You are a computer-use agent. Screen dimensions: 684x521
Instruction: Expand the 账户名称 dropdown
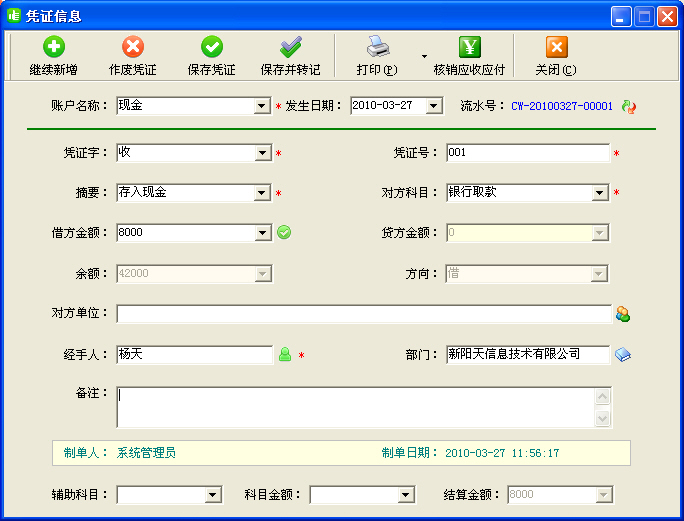tap(263, 106)
